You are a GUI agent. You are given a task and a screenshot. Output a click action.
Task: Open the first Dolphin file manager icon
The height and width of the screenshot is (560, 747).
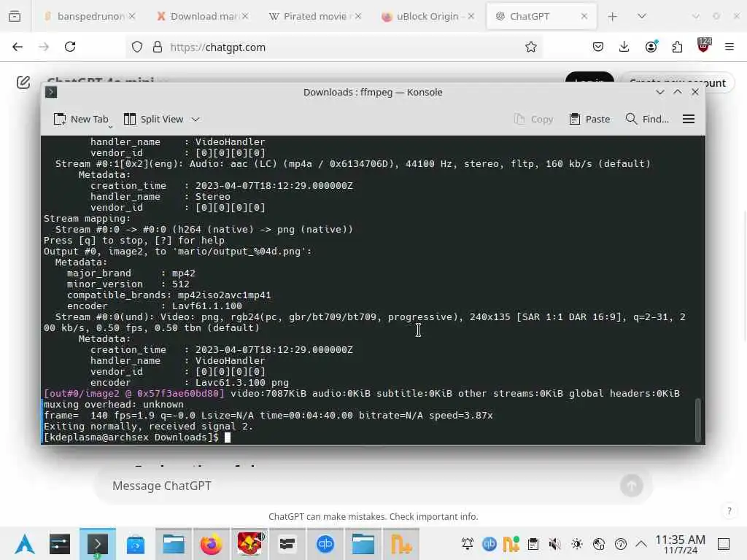(174, 544)
